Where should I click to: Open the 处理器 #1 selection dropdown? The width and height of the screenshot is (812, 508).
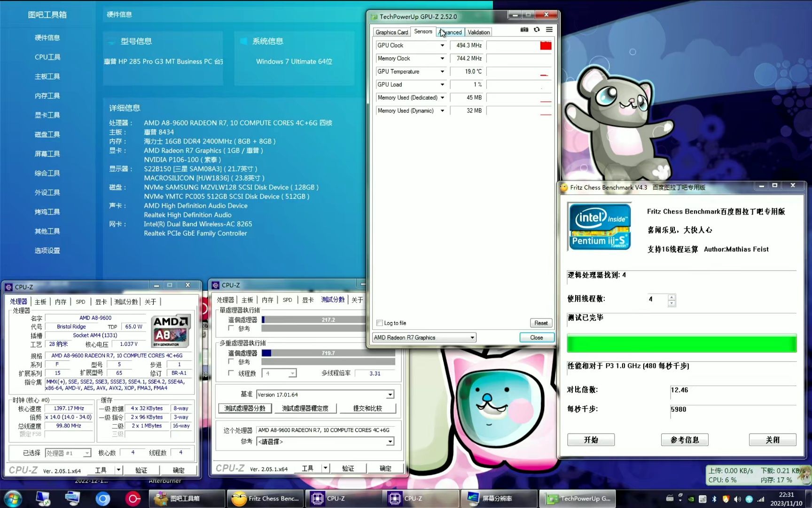(x=68, y=453)
